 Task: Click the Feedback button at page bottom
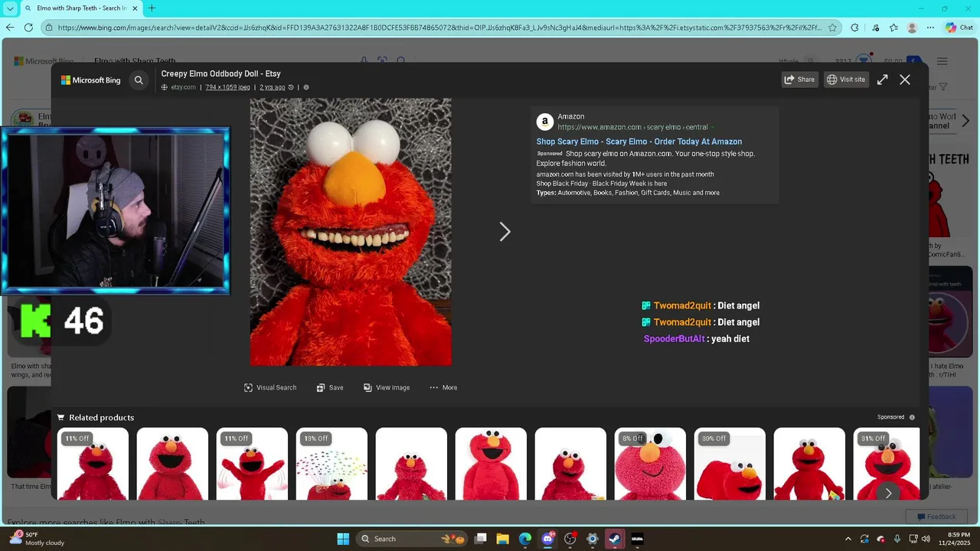click(x=935, y=517)
